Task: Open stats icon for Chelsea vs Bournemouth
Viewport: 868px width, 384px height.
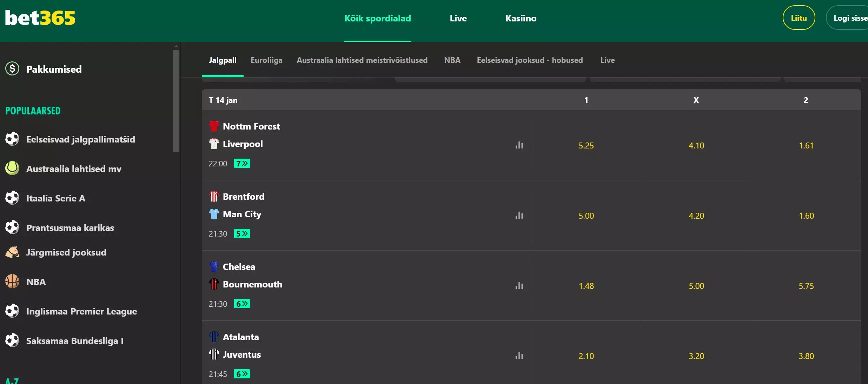Action: click(x=519, y=286)
